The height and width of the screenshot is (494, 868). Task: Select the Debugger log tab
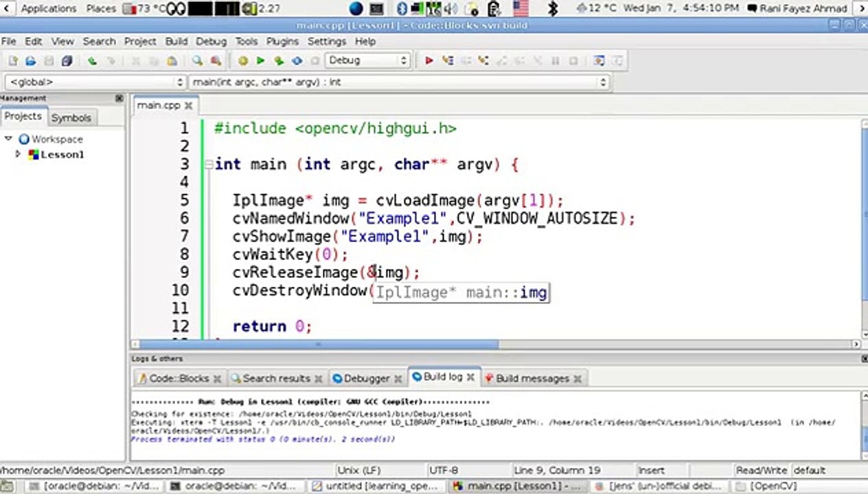click(x=367, y=378)
